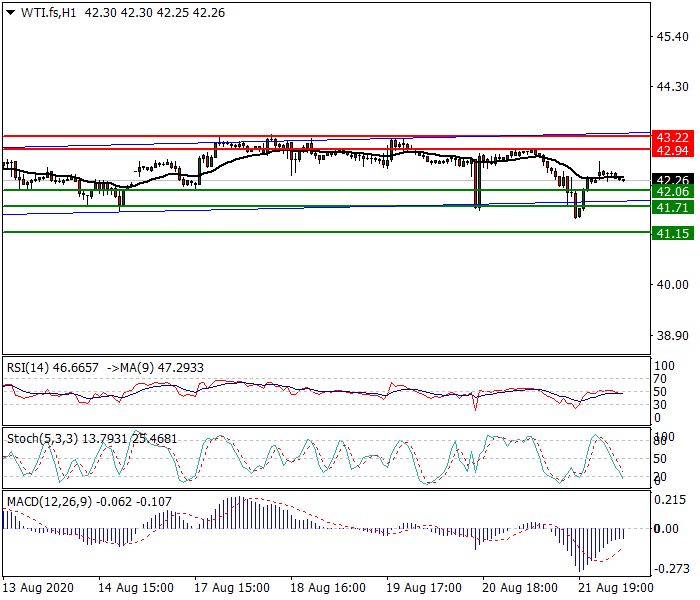Screen dimensions: 700x600
Task: Select the green 41.15 support label
Action: [670, 233]
